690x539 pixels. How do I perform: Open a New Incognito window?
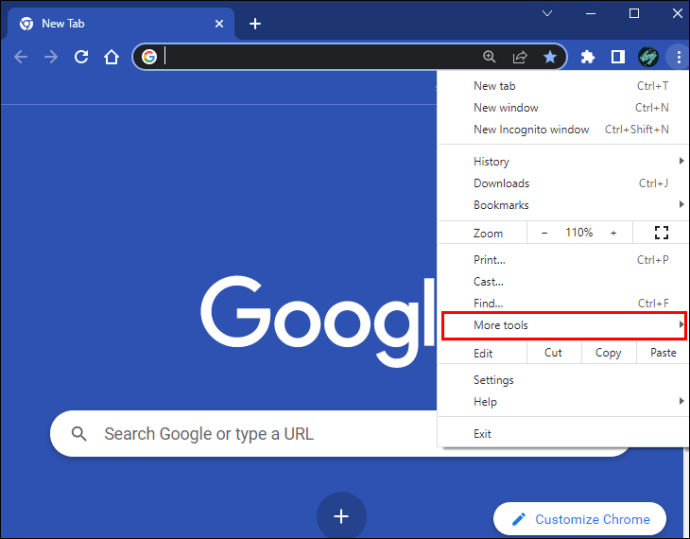click(x=563, y=129)
